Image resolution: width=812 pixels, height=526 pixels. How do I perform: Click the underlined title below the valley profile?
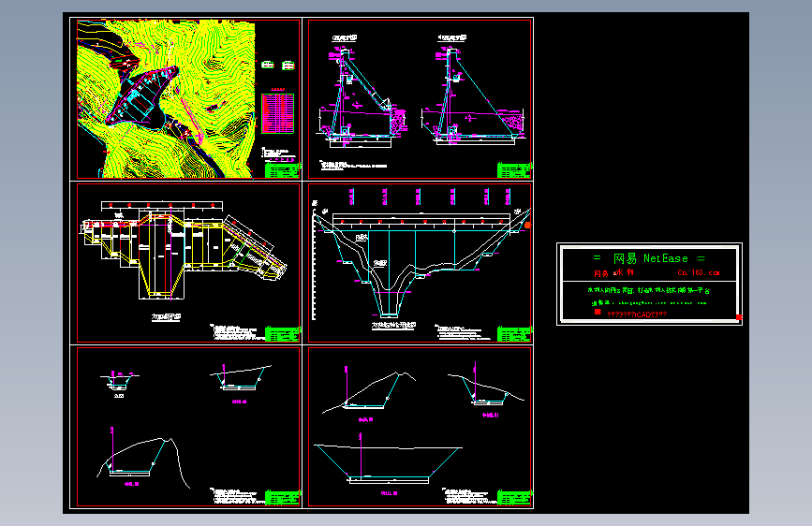tap(394, 326)
